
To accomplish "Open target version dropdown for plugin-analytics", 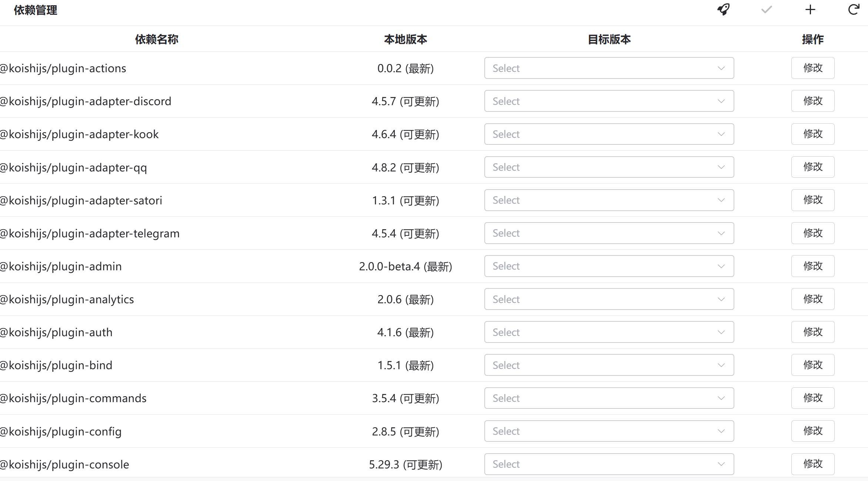I will [609, 299].
